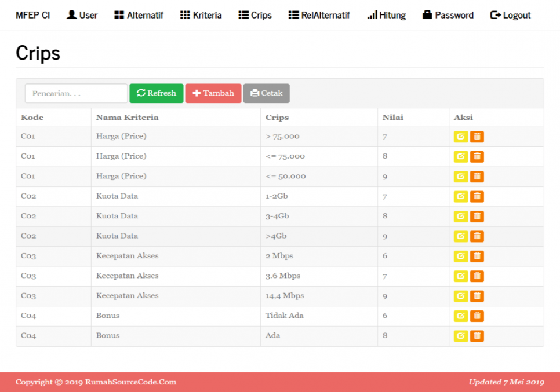Image resolution: width=560 pixels, height=392 pixels.
Task: Edit the 2 Mbps Kecepatan Akses row
Action: click(460, 256)
